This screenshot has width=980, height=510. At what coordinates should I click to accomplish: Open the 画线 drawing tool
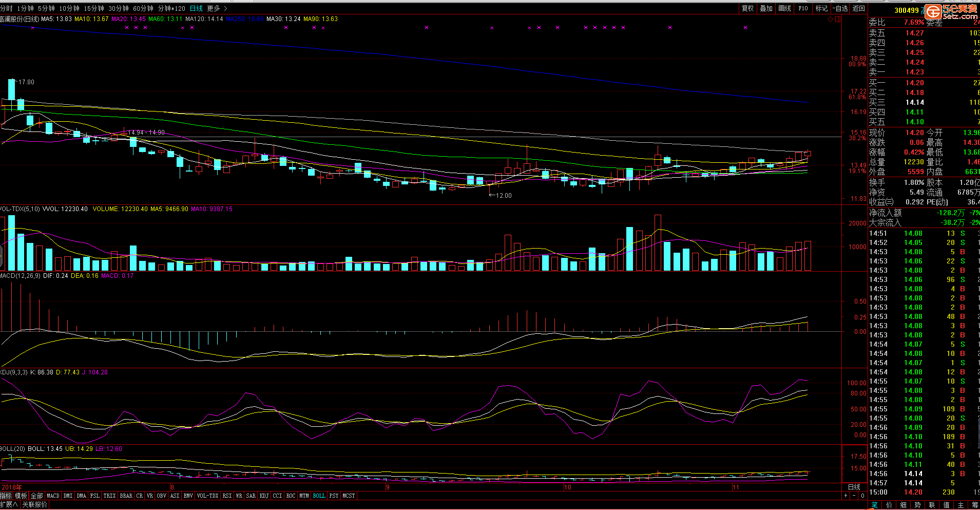point(784,8)
